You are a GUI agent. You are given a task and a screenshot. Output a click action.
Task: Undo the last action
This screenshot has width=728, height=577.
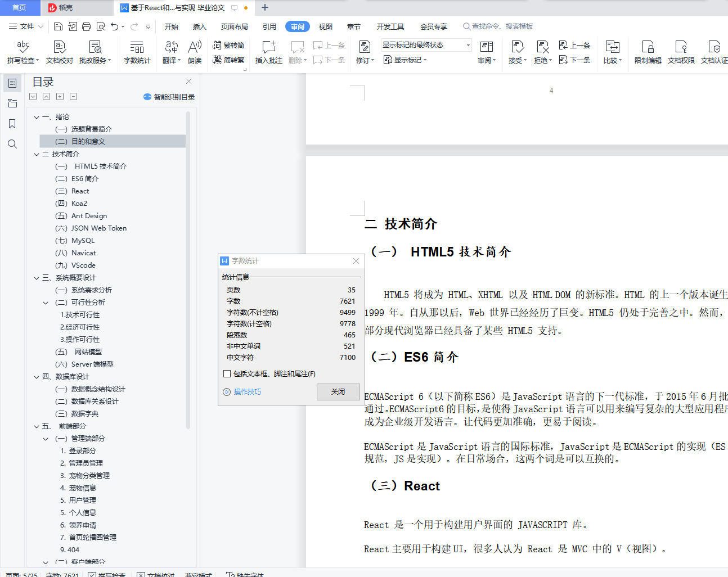[x=114, y=26]
